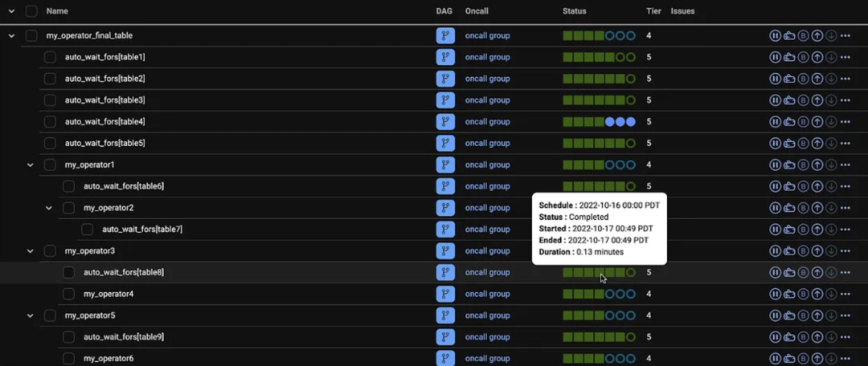Click the Tier column header
The height and width of the screenshot is (366, 868).
click(653, 11)
